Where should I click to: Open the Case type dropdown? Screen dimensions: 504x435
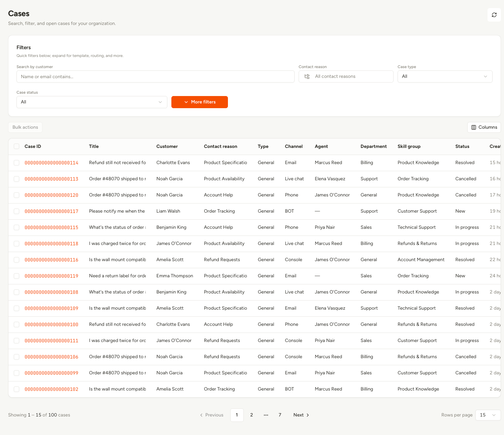445,76
